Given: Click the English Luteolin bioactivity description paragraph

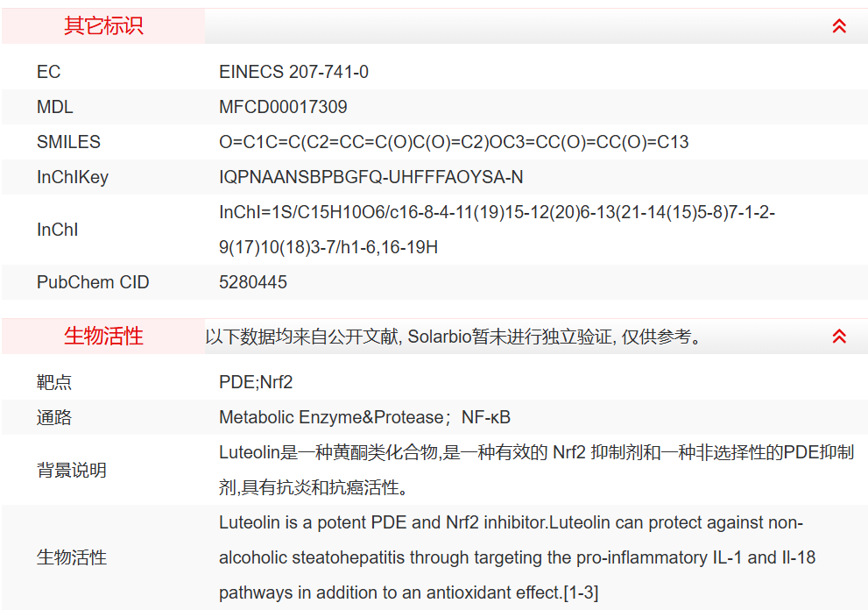Looking at the screenshot, I should [x=517, y=557].
